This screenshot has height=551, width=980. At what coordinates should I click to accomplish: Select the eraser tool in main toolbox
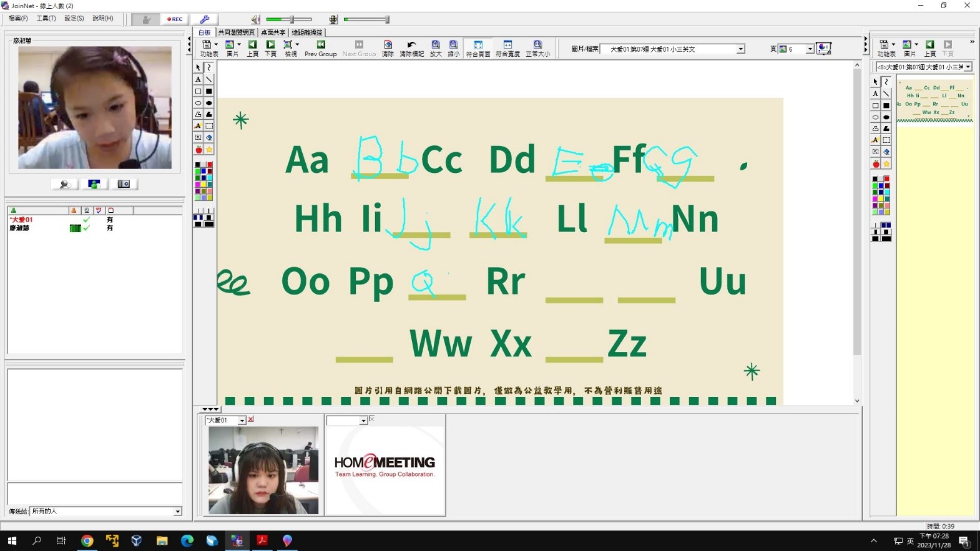coord(209,137)
